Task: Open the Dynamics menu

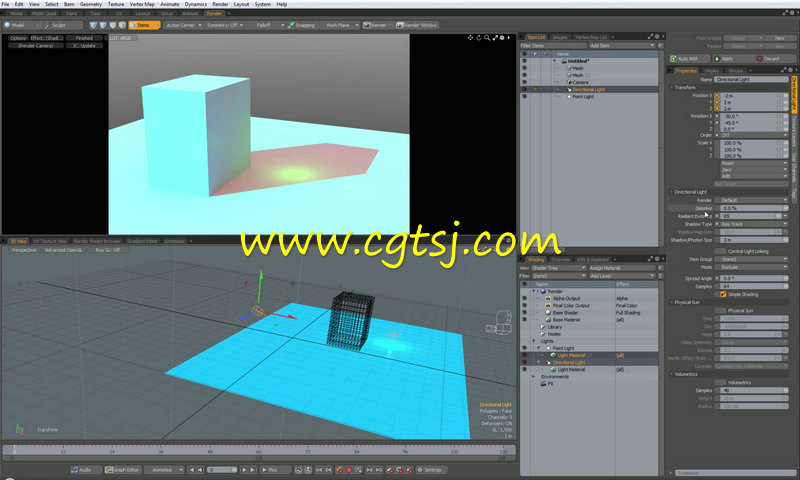Action: point(195,4)
